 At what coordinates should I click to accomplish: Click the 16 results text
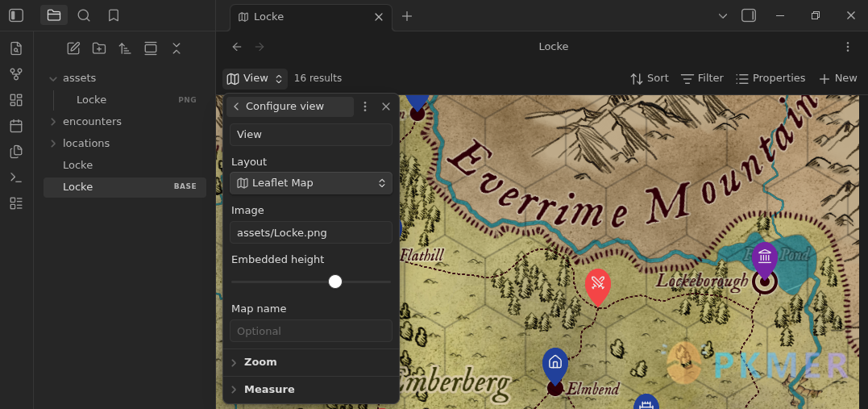pos(318,78)
